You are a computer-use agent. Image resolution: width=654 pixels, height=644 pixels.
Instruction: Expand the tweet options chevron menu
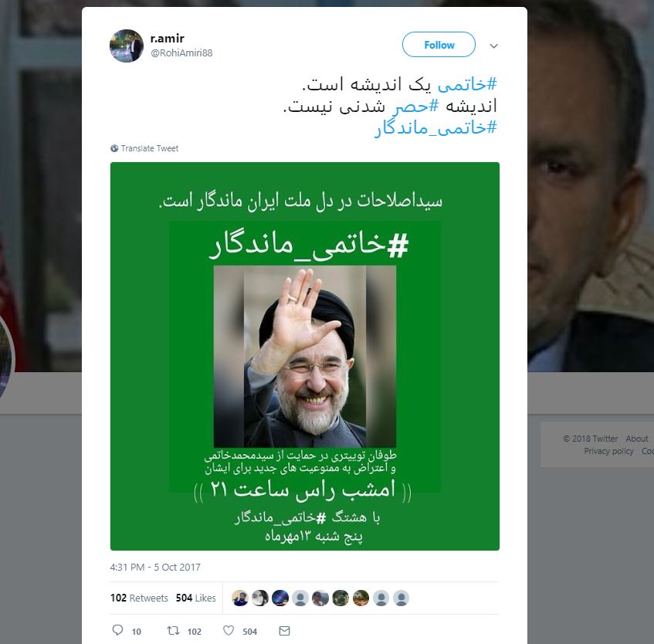[x=494, y=46]
